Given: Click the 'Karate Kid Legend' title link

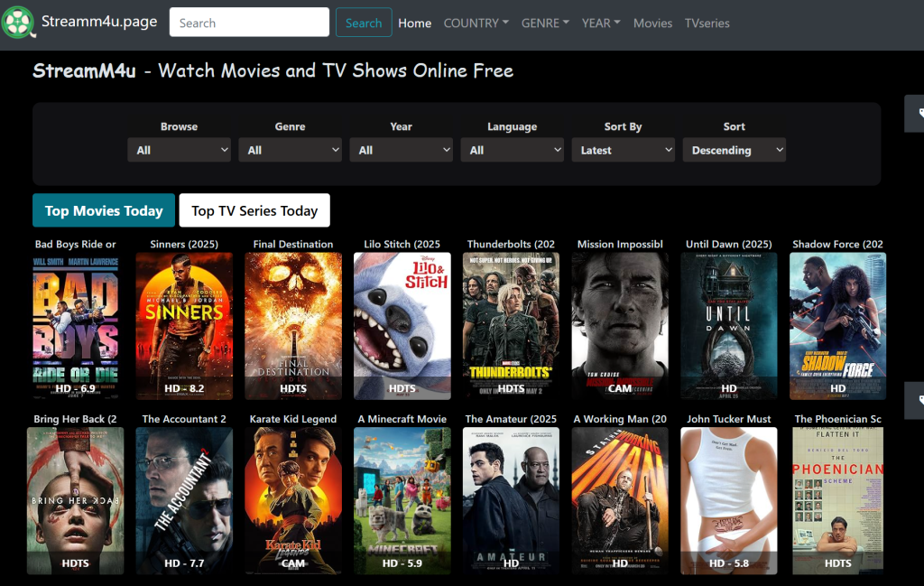Looking at the screenshot, I should tap(293, 419).
